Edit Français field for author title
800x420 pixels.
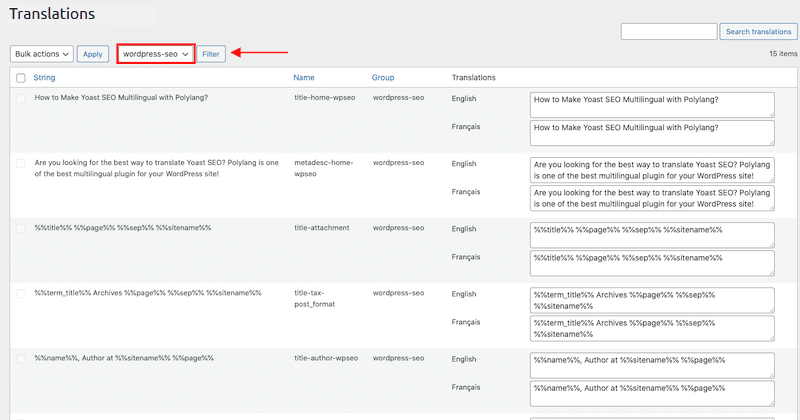652,393
